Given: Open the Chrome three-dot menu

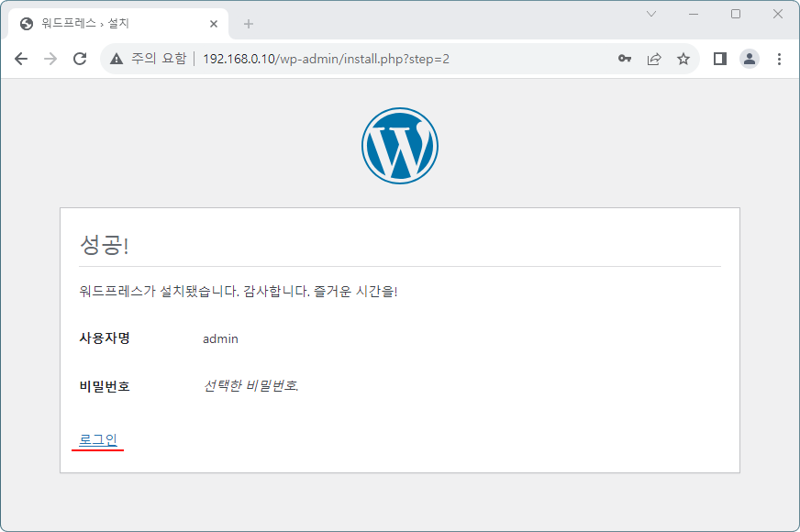Looking at the screenshot, I should (x=779, y=59).
